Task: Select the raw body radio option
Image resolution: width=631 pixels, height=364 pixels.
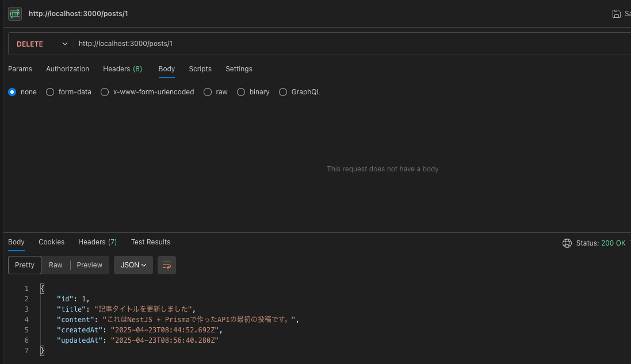Action: click(x=208, y=92)
